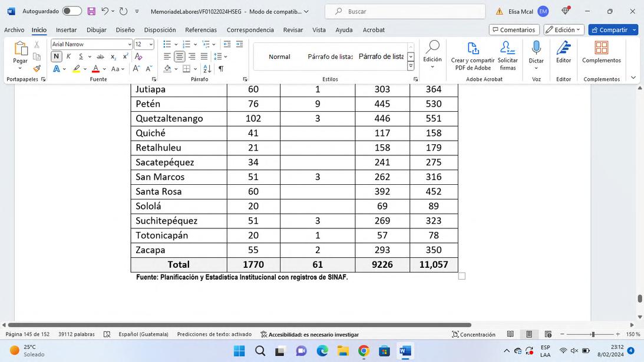Decrease font size
644x362 pixels.
(148, 68)
